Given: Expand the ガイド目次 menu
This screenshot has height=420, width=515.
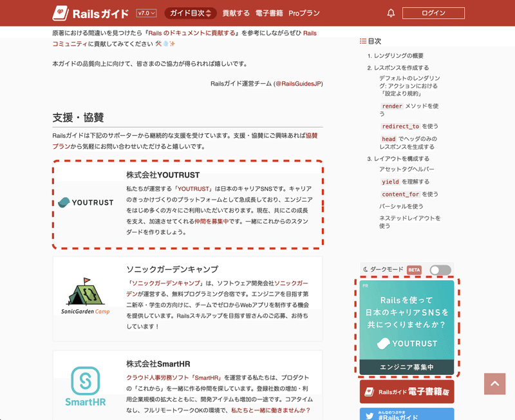Looking at the screenshot, I should coord(191,13).
